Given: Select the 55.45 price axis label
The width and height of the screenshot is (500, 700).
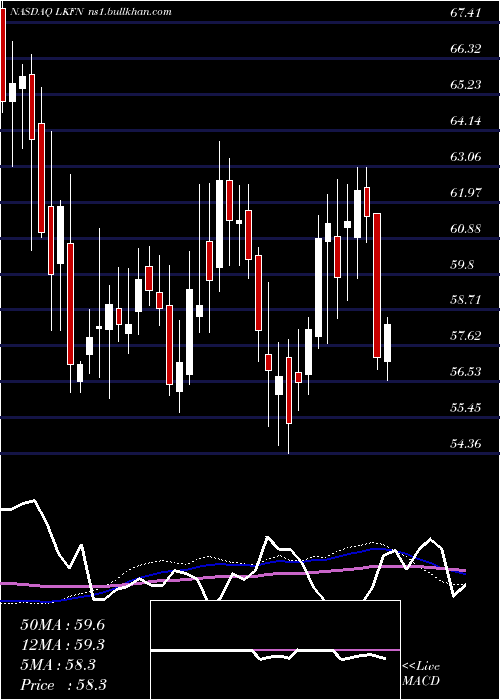Looking at the screenshot, I should coord(465,408).
